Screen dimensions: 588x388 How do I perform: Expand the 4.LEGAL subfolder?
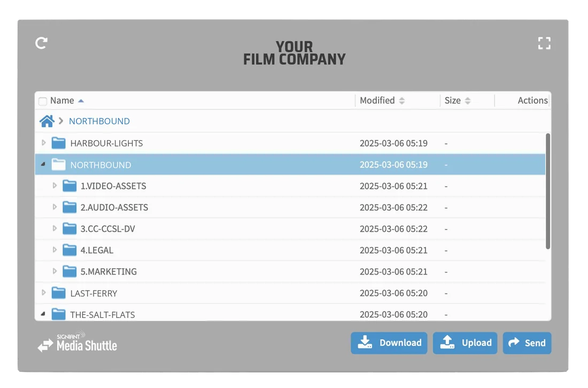(55, 250)
